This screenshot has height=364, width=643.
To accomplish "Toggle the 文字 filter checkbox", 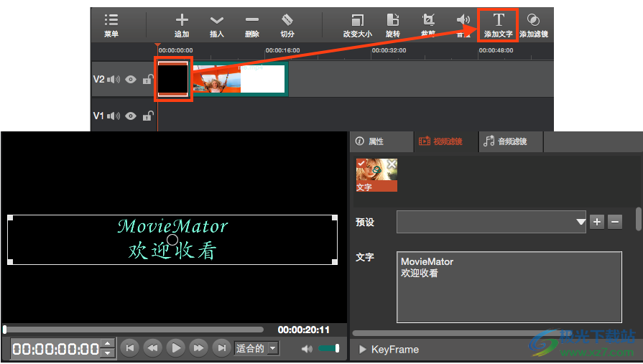I will pos(361,164).
